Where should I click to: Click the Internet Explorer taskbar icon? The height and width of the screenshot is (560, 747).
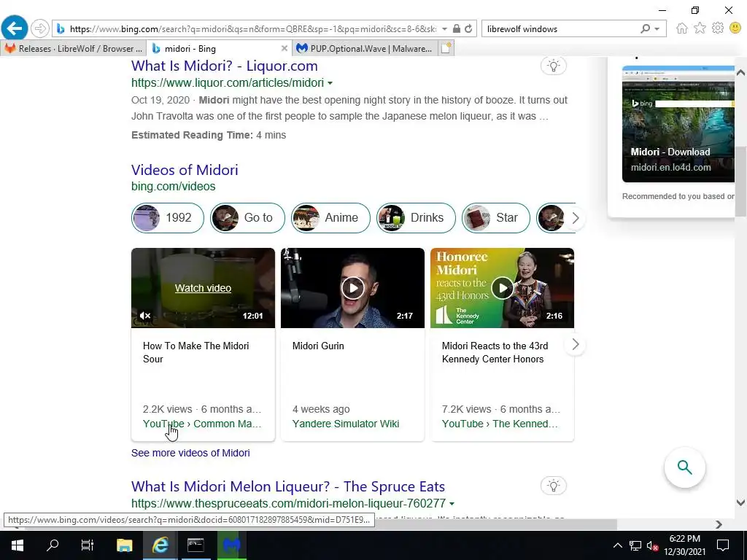[160, 545]
